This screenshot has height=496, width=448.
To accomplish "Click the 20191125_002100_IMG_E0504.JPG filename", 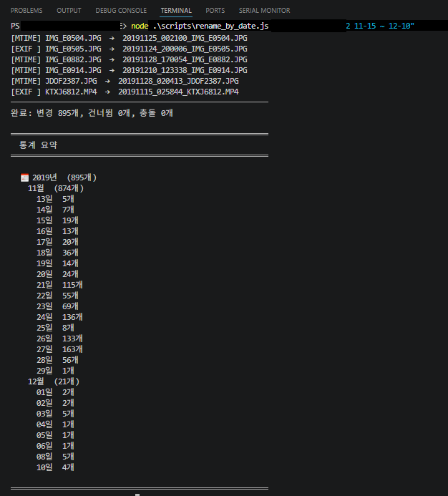I will coord(185,38).
